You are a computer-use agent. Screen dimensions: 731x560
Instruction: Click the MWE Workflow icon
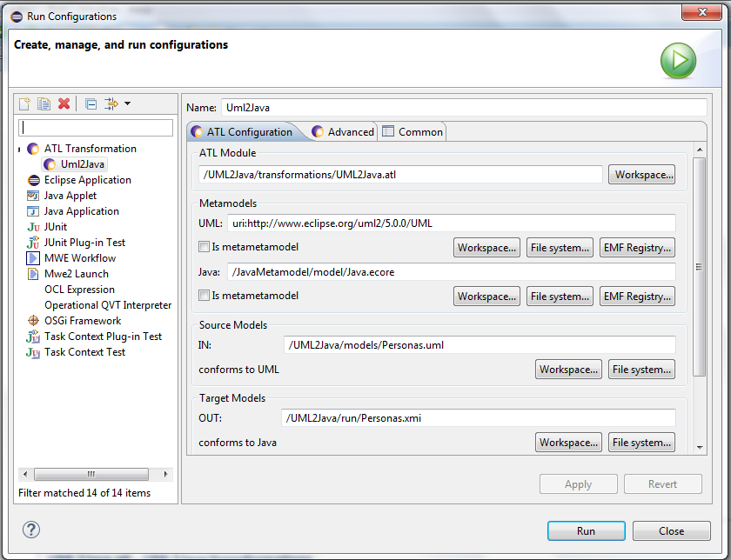click(x=33, y=258)
